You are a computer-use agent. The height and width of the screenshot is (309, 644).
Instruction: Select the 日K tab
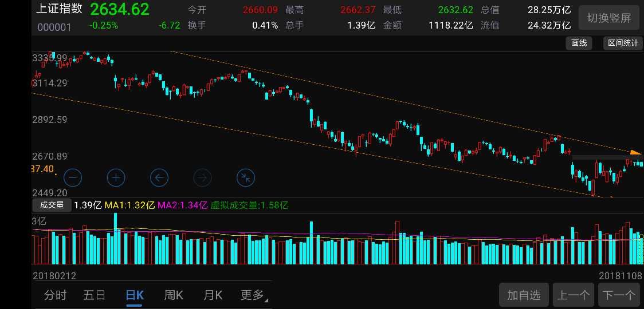click(135, 295)
